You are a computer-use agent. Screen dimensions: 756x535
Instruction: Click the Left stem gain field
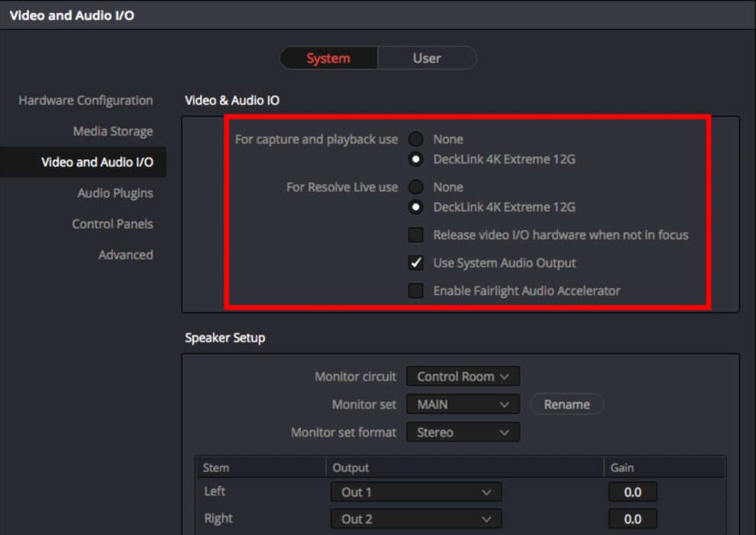(x=632, y=492)
